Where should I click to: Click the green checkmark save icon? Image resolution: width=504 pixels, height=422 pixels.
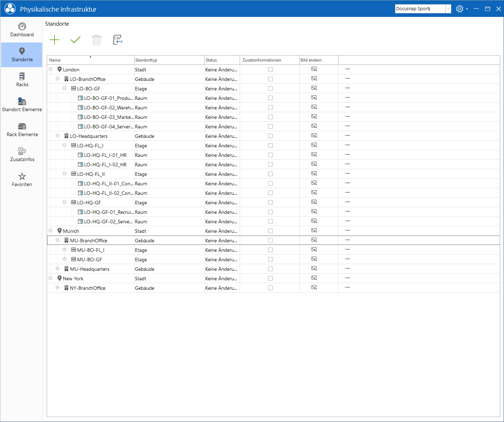(x=76, y=40)
